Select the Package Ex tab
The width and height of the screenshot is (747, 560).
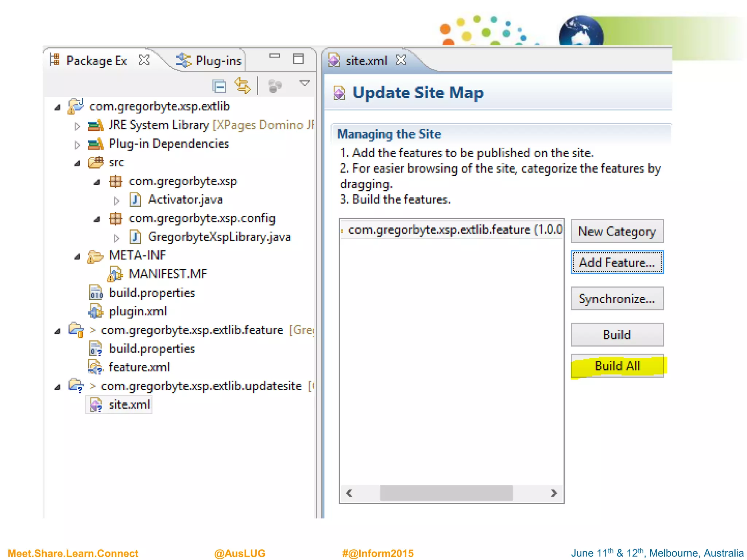coord(96,61)
